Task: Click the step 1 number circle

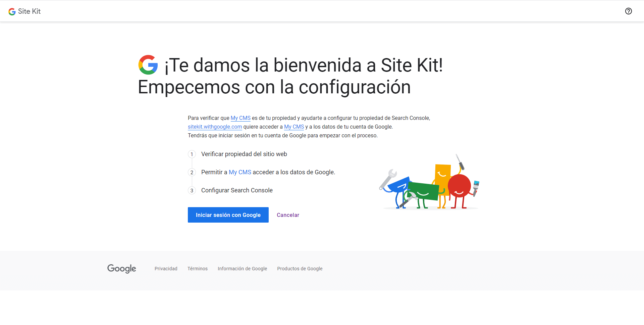Action: (x=192, y=154)
